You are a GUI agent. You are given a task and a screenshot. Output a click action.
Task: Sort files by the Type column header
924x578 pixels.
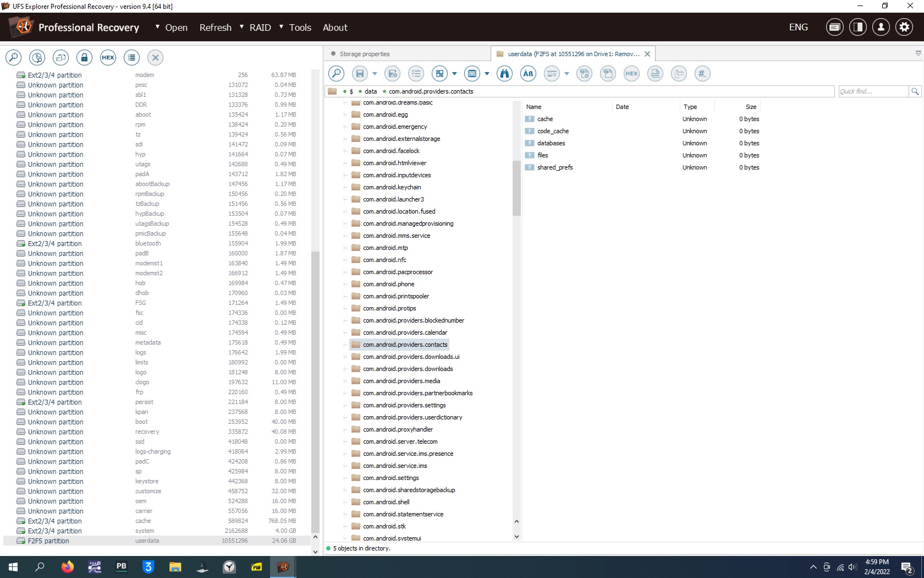697,107
